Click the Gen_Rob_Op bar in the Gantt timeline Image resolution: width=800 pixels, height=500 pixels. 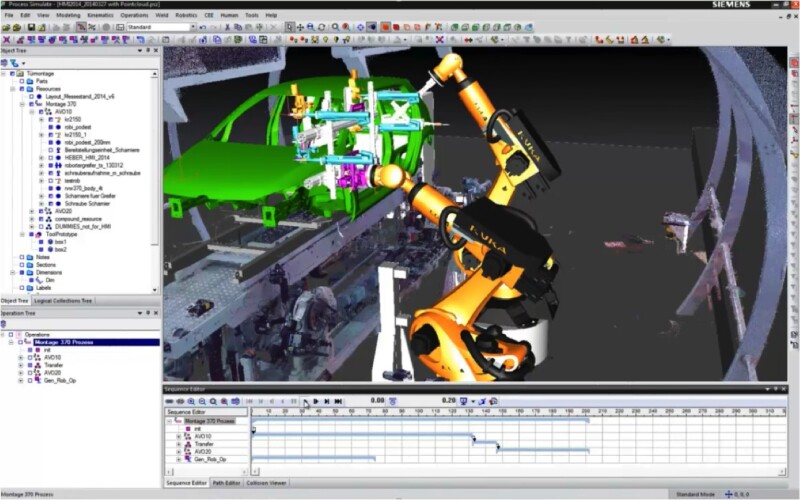(x=313, y=458)
